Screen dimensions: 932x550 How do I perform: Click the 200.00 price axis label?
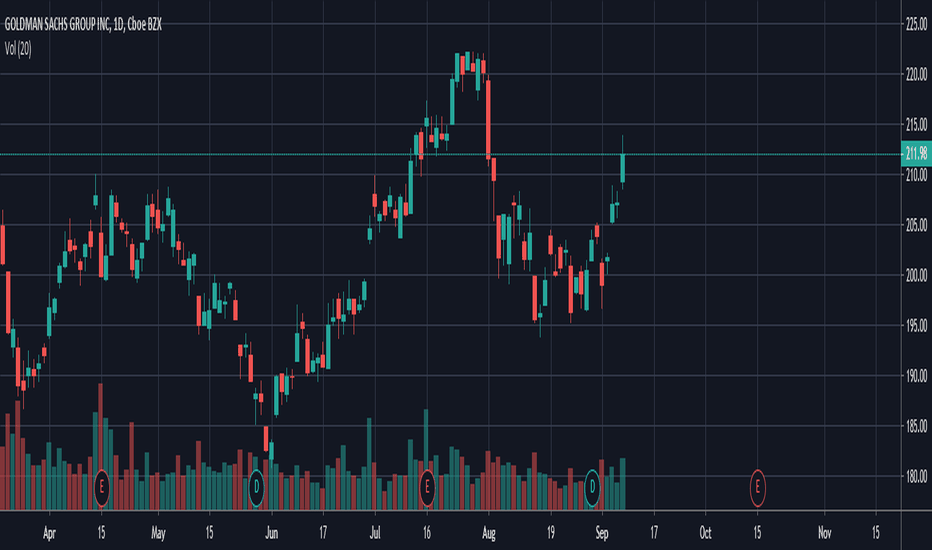click(x=916, y=275)
